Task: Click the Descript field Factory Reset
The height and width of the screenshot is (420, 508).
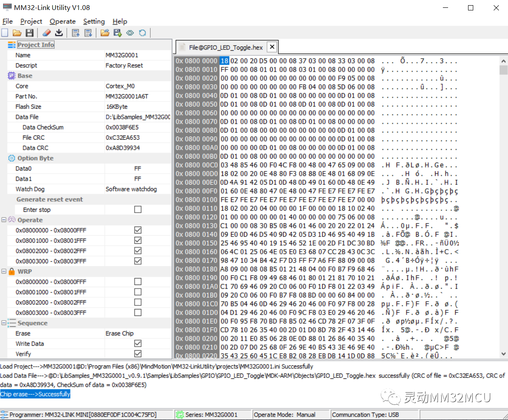Action: click(138, 66)
